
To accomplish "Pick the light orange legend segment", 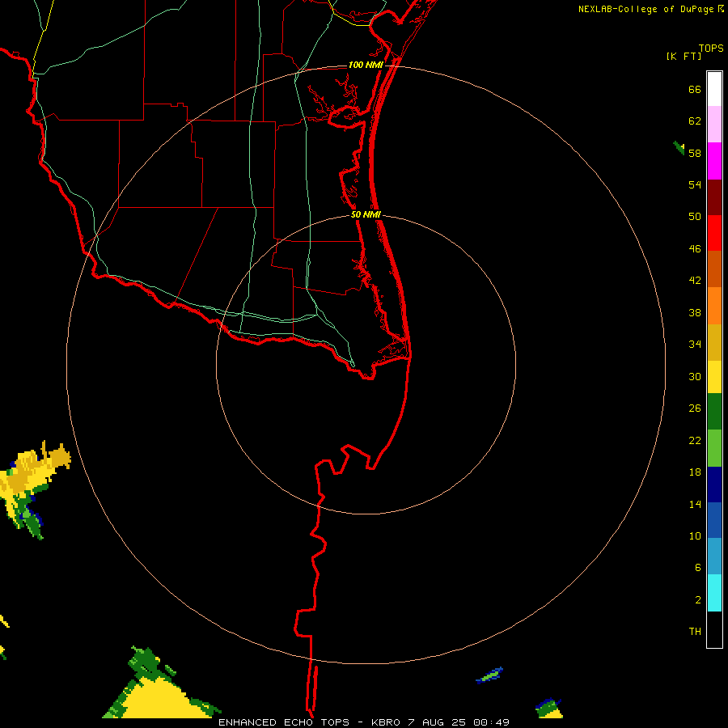I will (714, 306).
